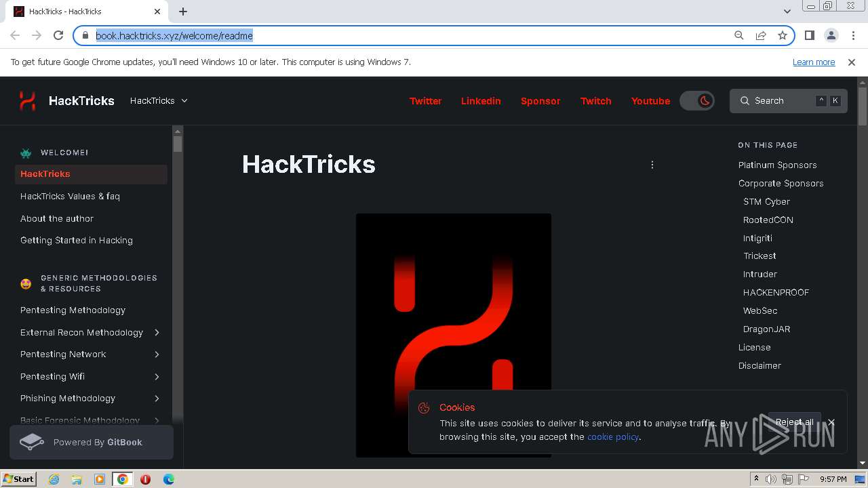Dismiss the Cookies banner with X
The width and height of the screenshot is (868, 488).
[831, 422]
